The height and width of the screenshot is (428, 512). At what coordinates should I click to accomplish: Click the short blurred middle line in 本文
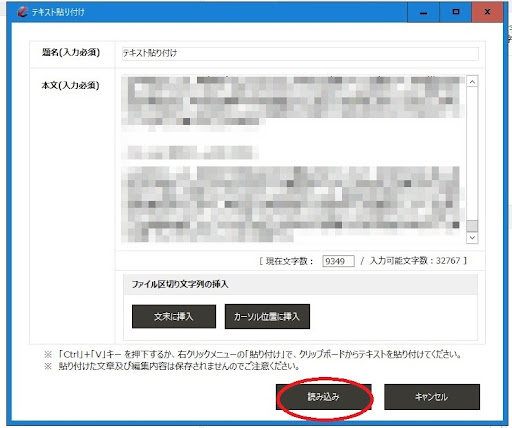190,152
